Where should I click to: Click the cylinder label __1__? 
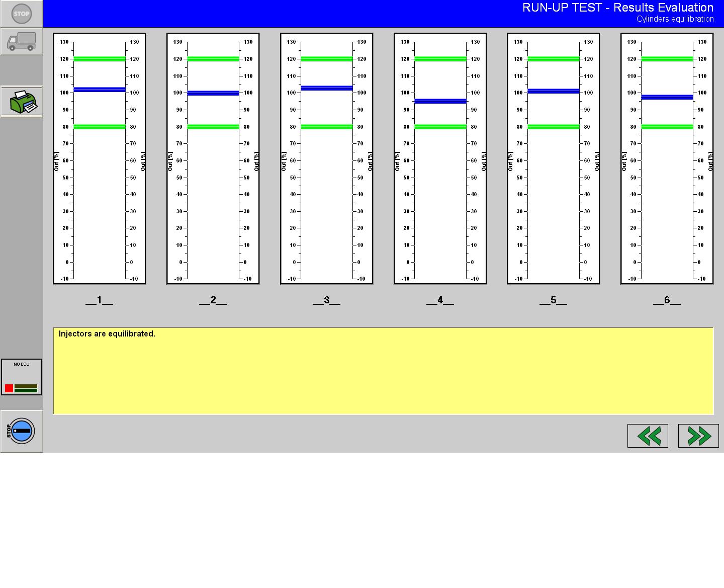click(x=100, y=300)
